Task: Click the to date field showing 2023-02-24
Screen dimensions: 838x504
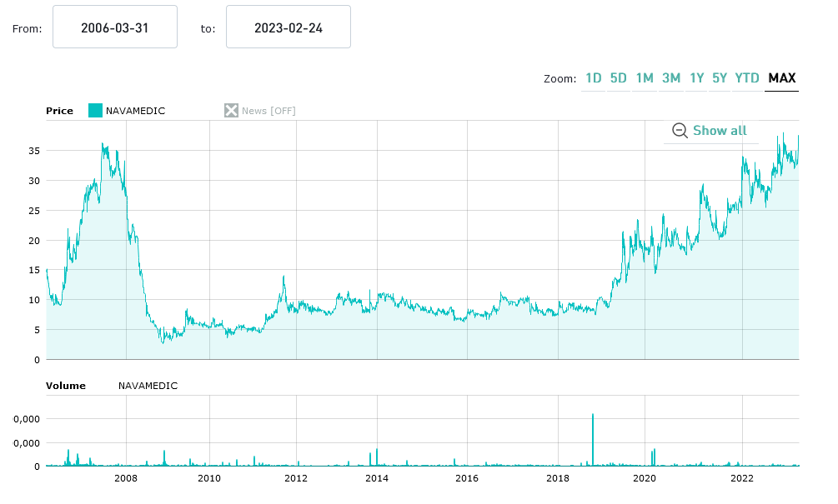Action: click(289, 27)
